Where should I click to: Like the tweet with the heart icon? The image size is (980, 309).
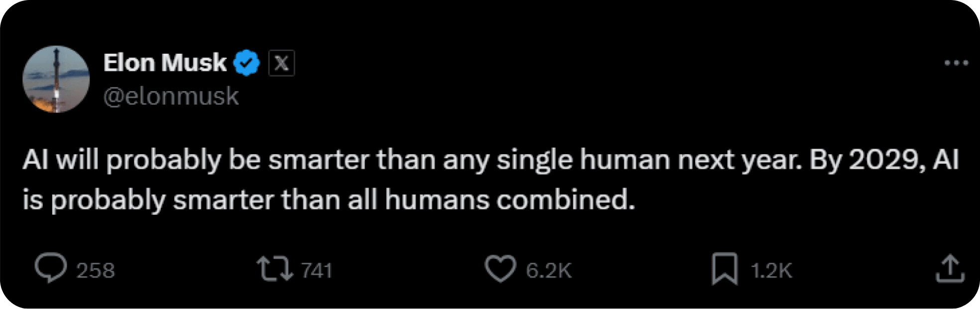pyautogui.click(x=500, y=269)
